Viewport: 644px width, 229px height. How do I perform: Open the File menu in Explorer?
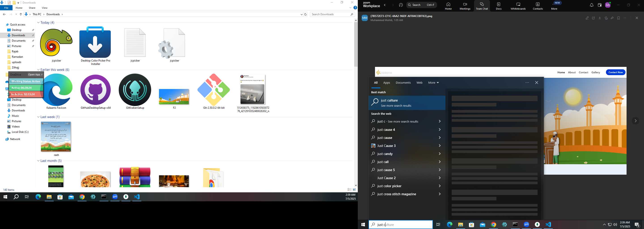coord(6,8)
